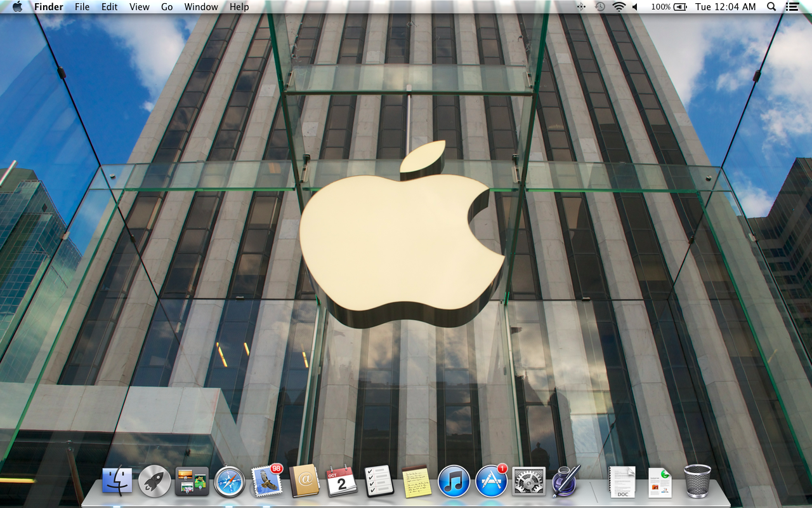The height and width of the screenshot is (508, 812).
Task: Open Calendar showing Oct 2
Action: [342, 481]
